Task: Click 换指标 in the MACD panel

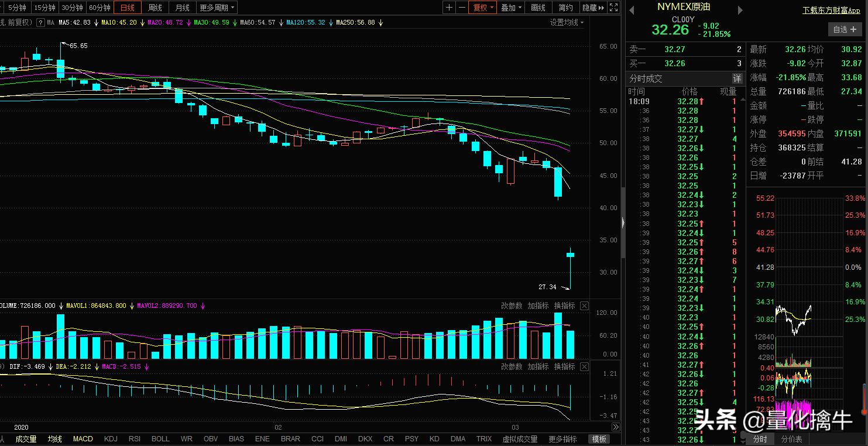Action: (564, 366)
